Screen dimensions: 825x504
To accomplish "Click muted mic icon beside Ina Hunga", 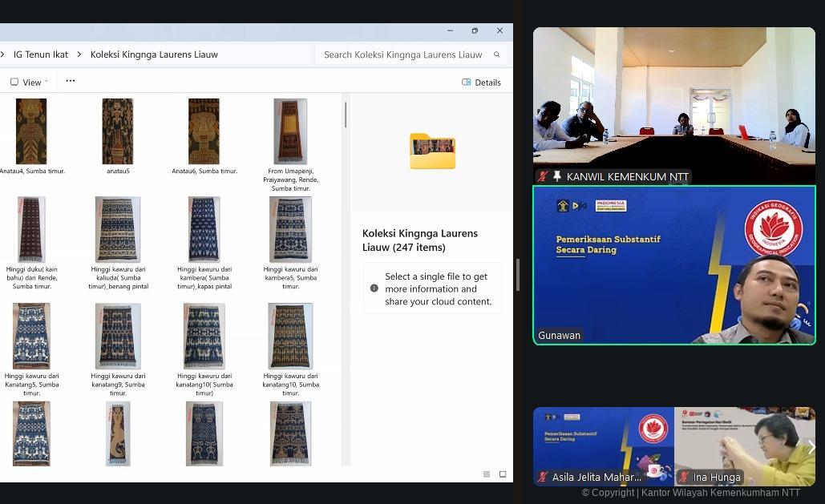I will (x=684, y=477).
